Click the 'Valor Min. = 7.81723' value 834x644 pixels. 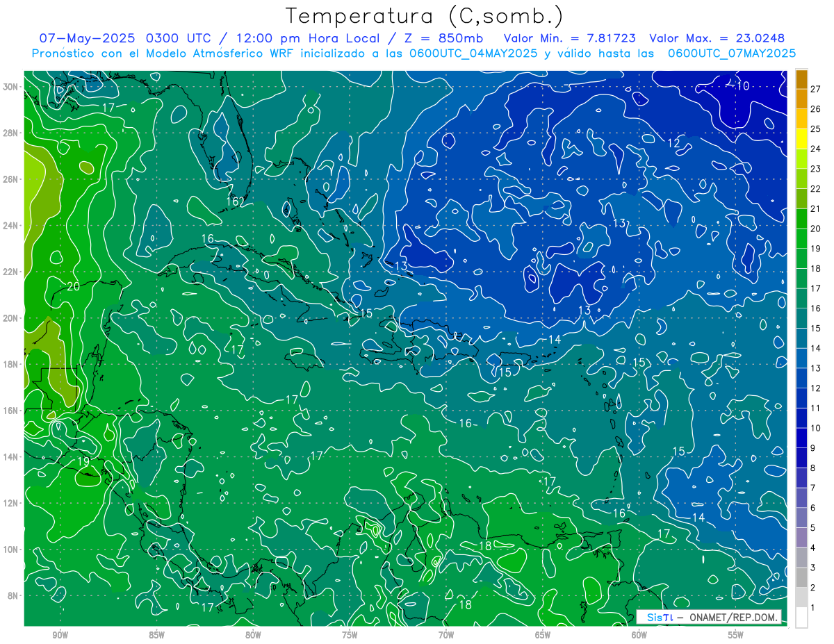570,38
